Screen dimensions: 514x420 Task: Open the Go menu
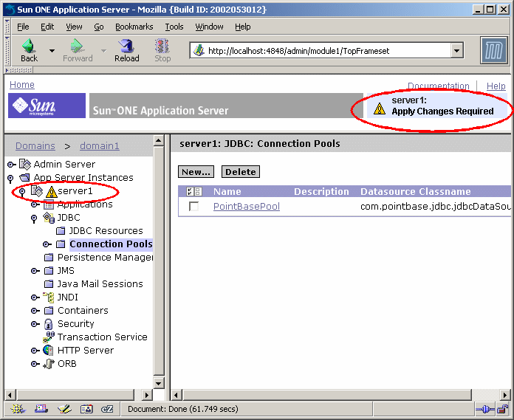coord(99,27)
